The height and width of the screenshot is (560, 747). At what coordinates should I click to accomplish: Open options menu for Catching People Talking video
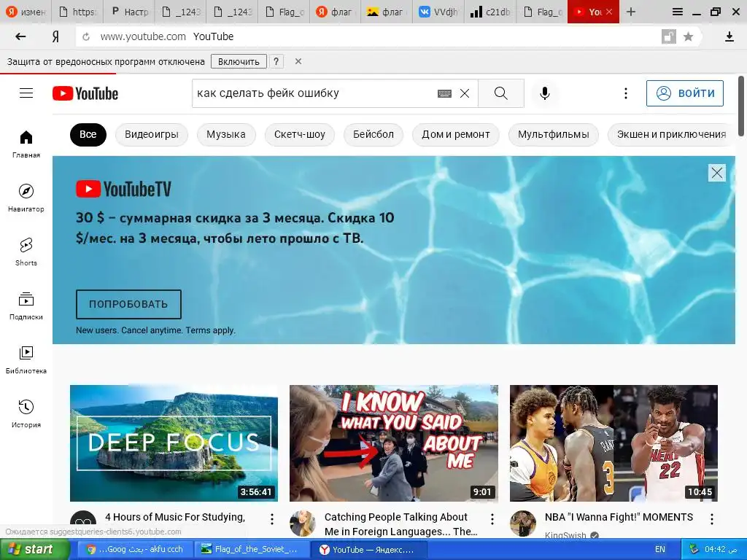pos(492,519)
